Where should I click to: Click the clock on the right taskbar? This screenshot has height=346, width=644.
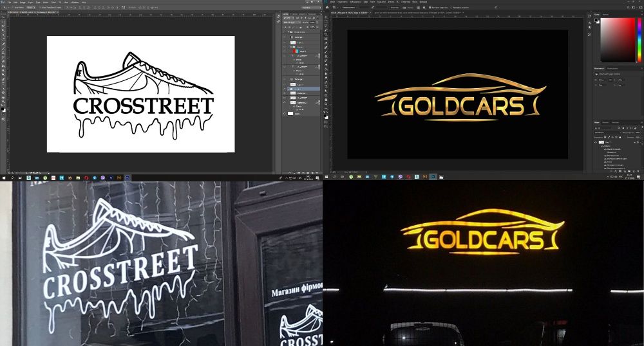(x=629, y=176)
